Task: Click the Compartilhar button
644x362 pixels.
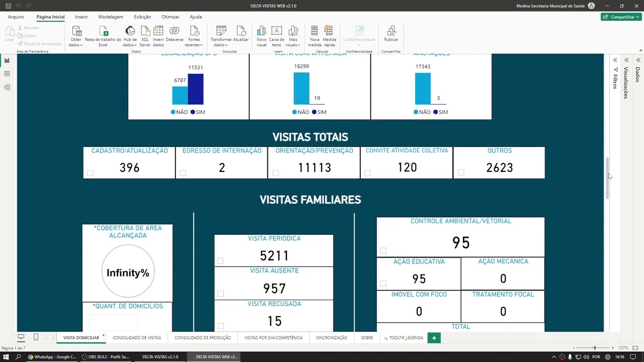Action: (x=621, y=17)
